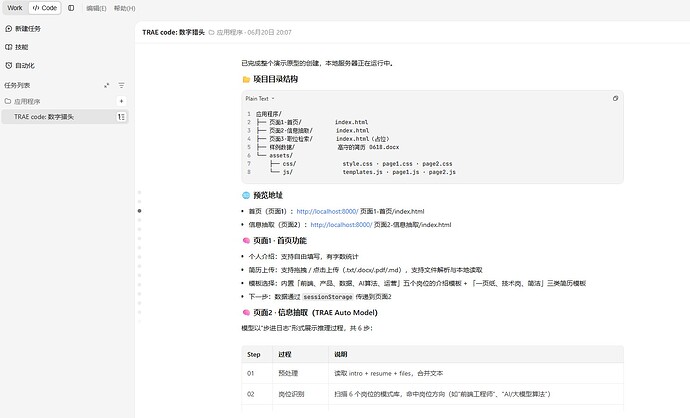Open the 帮助(H) menu
Viewport: 690px width, 418px height.
tap(125, 8)
